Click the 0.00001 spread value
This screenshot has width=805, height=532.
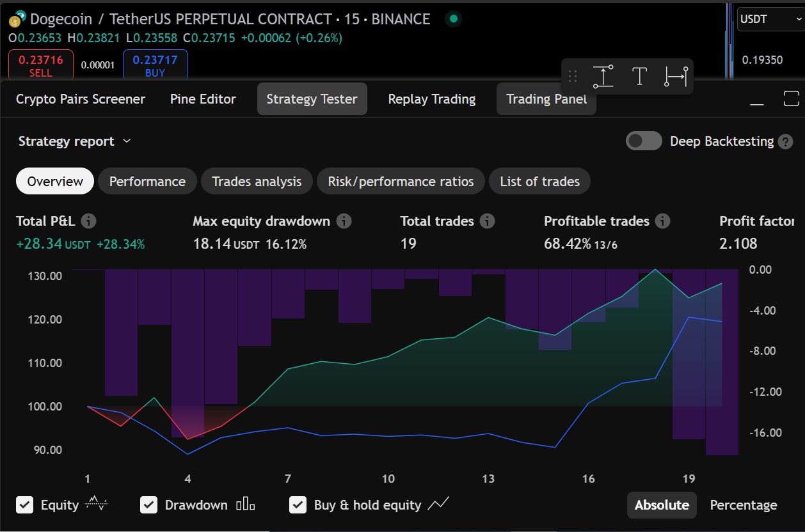[x=98, y=65]
